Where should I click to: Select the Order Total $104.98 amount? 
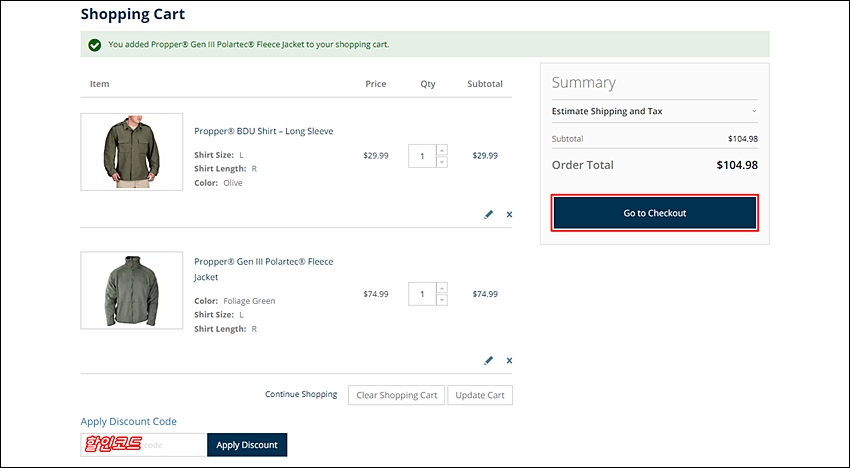737,165
